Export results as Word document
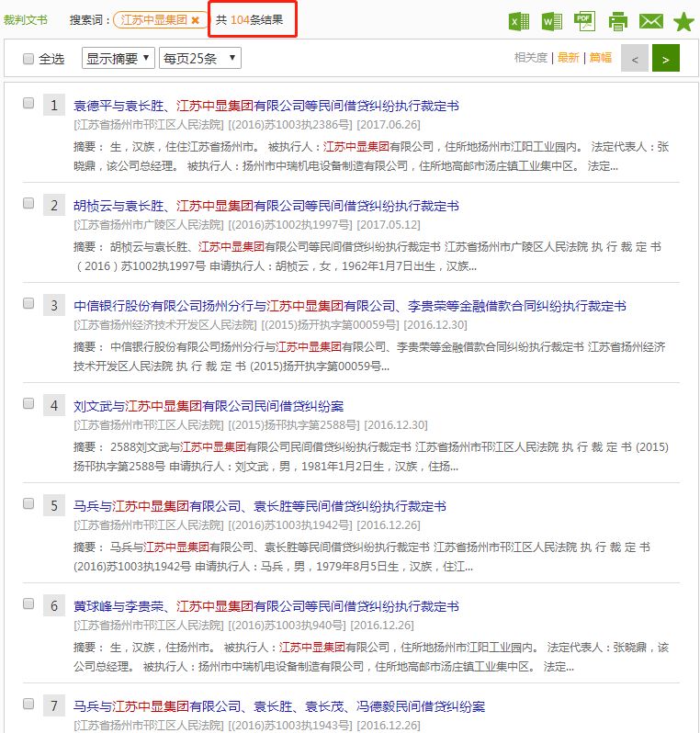The height and width of the screenshot is (733, 700). [551, 21]
